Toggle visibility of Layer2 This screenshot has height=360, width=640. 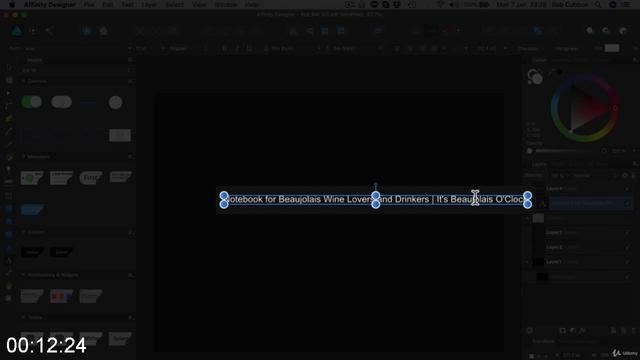point(628,247)
